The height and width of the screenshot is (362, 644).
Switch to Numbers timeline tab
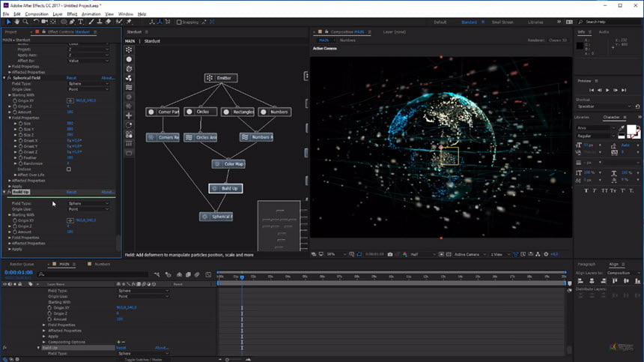[x=103, y=265]
